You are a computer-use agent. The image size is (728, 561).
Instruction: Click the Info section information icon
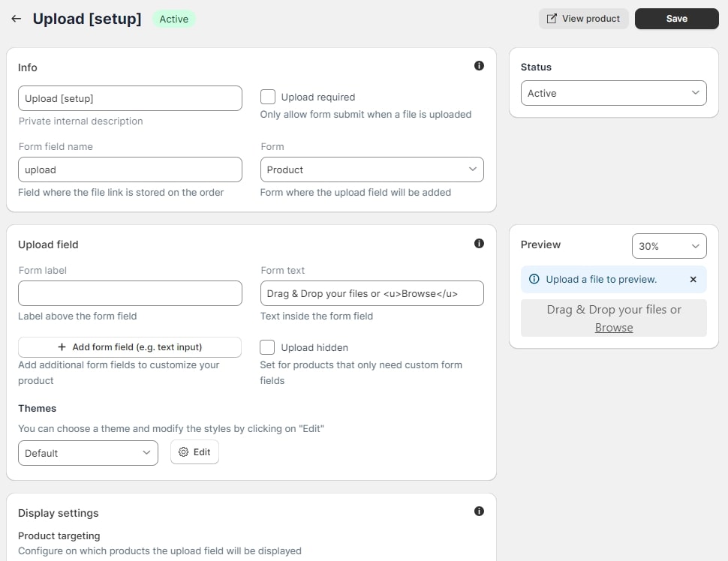(x=479, y=66)
